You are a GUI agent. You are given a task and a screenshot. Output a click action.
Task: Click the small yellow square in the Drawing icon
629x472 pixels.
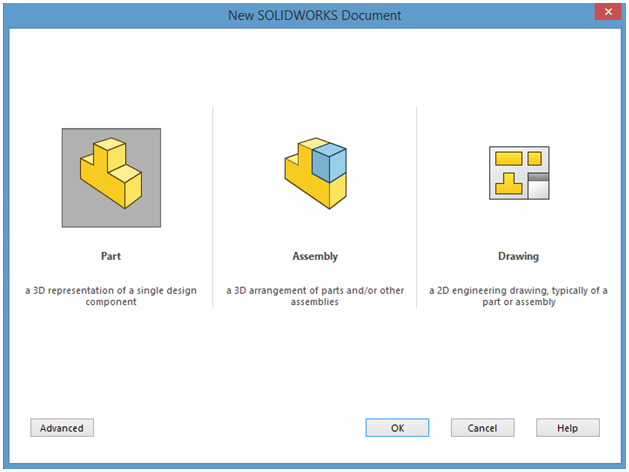(534, 158)
